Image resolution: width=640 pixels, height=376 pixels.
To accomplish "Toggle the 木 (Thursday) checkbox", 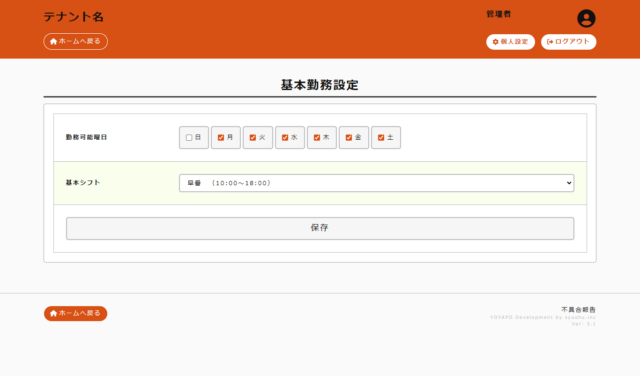I will tap(317, 138).
